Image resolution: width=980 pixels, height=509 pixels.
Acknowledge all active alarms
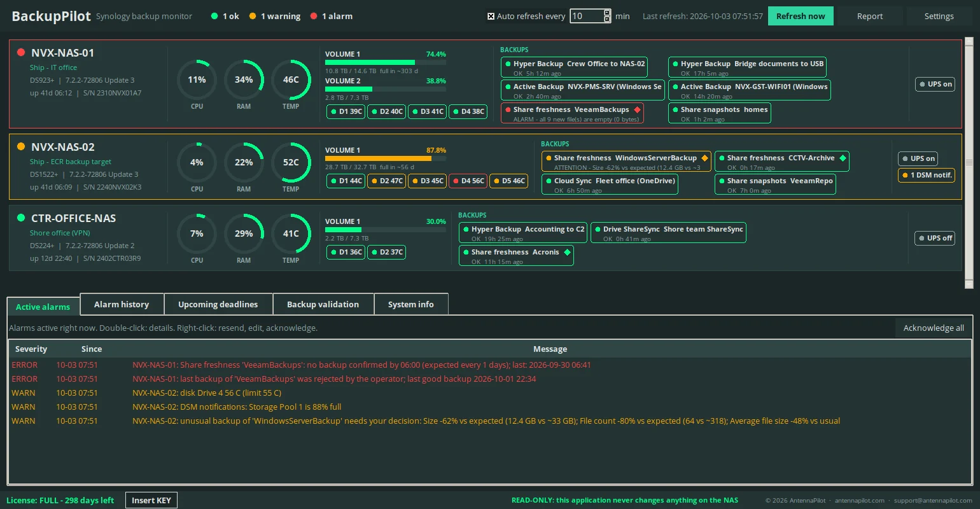tap(934, 328)
